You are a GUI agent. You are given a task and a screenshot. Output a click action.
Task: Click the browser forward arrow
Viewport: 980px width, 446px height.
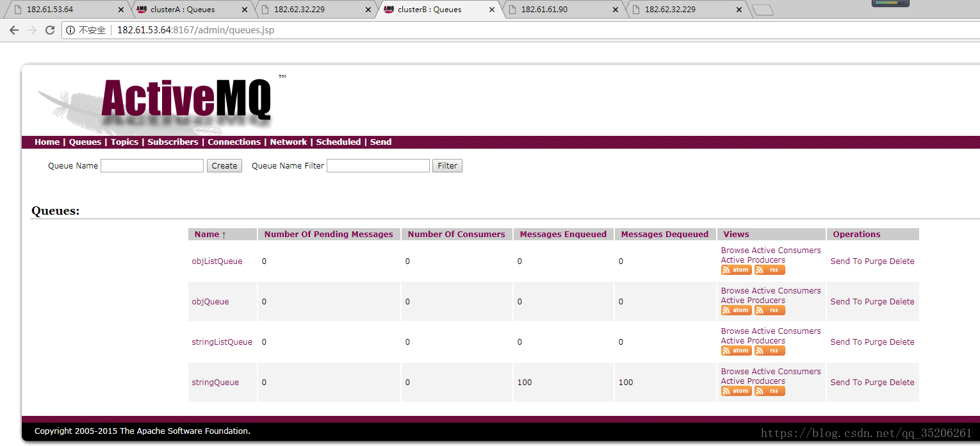coord(32,30)
